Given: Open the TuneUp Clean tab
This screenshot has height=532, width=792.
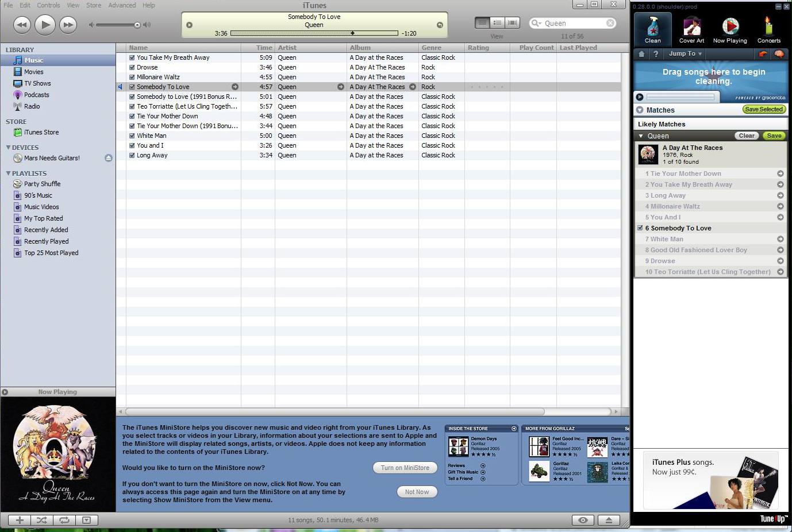Looking at the screenshot, I should (652, 30).
